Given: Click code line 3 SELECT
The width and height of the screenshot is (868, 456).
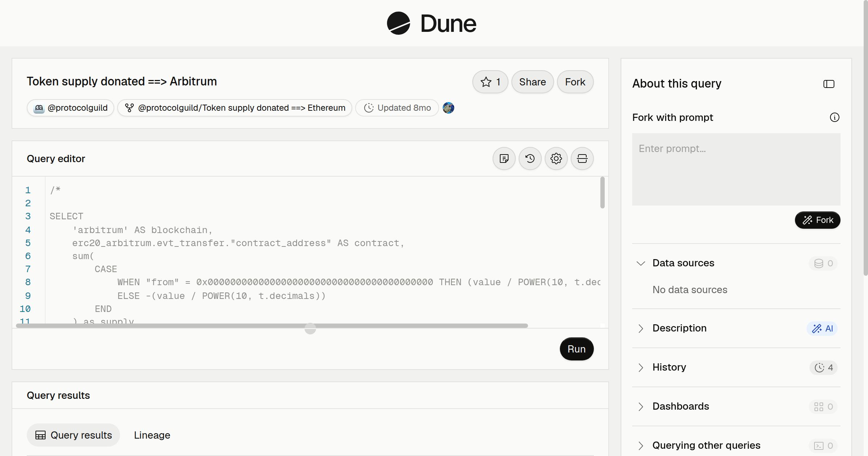Looking at the screenshot, I should [x=67, y=216].
